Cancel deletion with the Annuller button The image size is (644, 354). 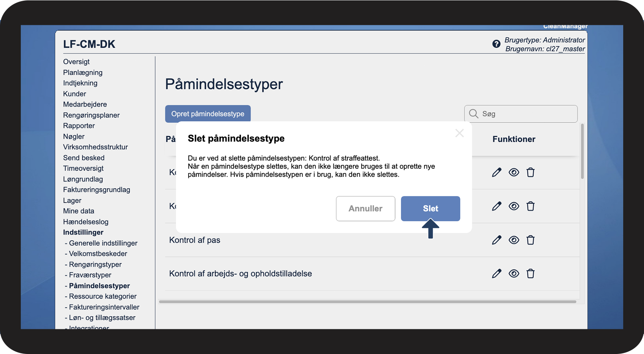tap(365, 209)
